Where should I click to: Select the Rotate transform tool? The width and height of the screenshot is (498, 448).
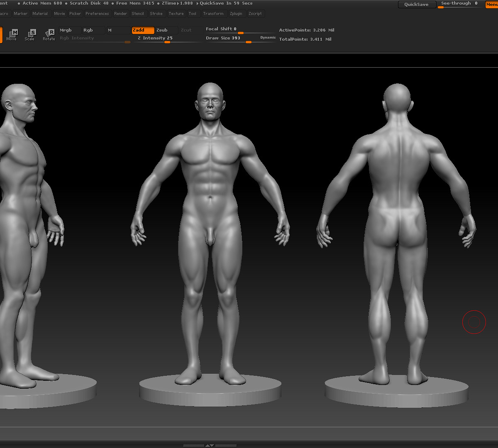[49, 34]
